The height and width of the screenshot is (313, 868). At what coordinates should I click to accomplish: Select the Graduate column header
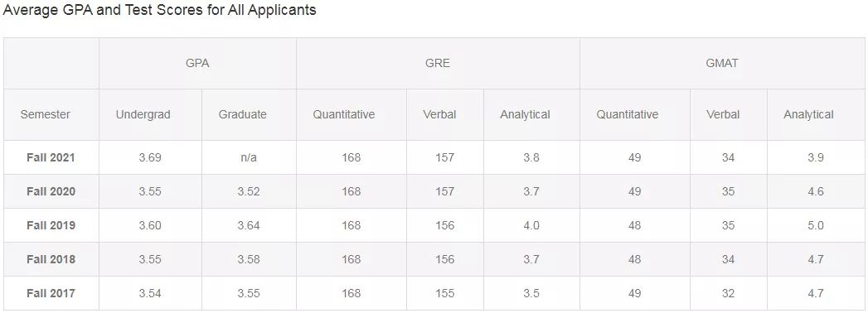tap(242, 114)
